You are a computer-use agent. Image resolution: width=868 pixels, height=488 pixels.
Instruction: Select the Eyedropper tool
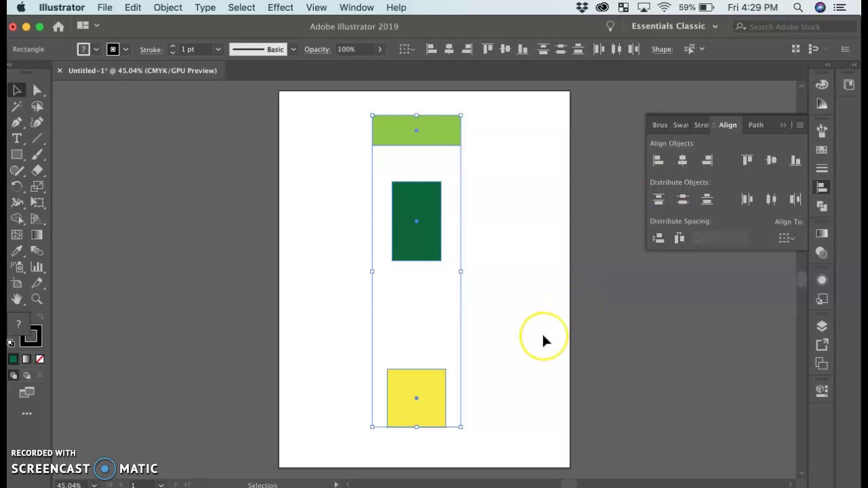click(17, 251)
